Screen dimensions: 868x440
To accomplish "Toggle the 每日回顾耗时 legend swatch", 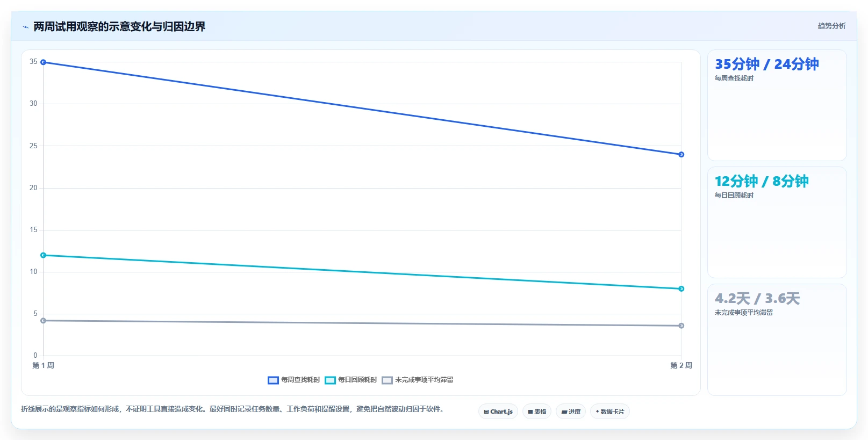I will (330, 380).
